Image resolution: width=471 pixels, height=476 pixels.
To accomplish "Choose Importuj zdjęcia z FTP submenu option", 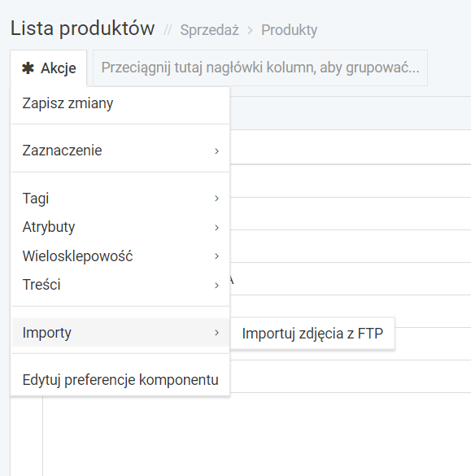I will coord(312,334).
